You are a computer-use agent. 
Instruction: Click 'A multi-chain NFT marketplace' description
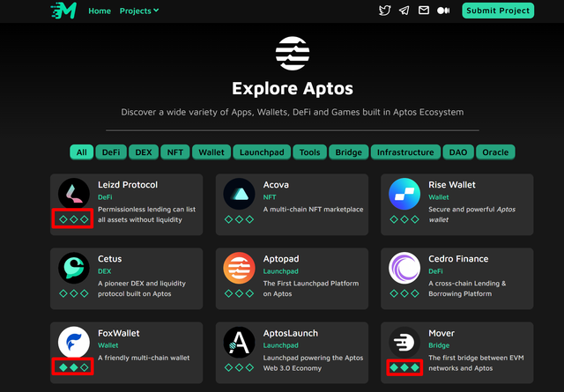pos(313,210)
